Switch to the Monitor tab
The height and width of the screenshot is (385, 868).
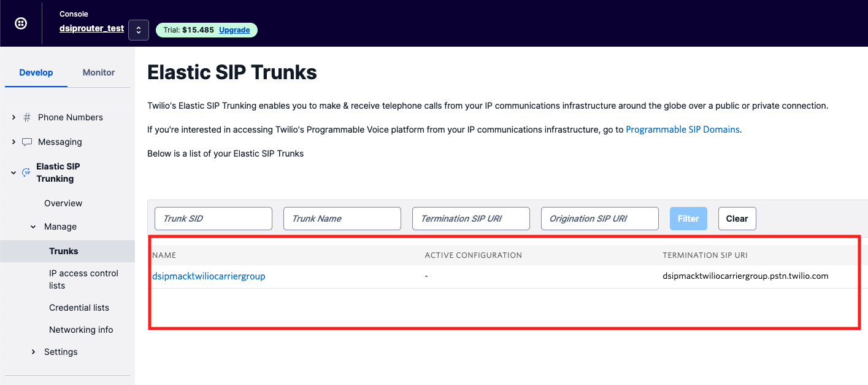click(x=98, y=72)
